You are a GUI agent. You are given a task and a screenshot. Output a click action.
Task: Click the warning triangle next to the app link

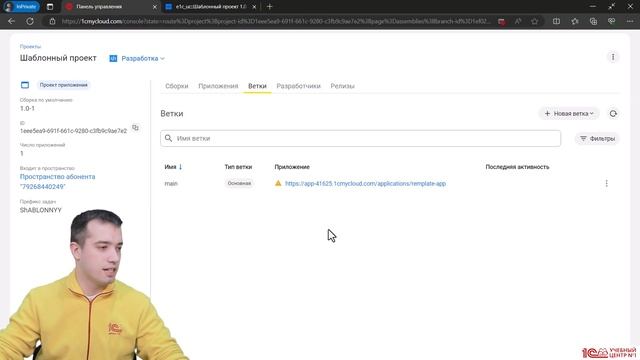pos(278,183)
